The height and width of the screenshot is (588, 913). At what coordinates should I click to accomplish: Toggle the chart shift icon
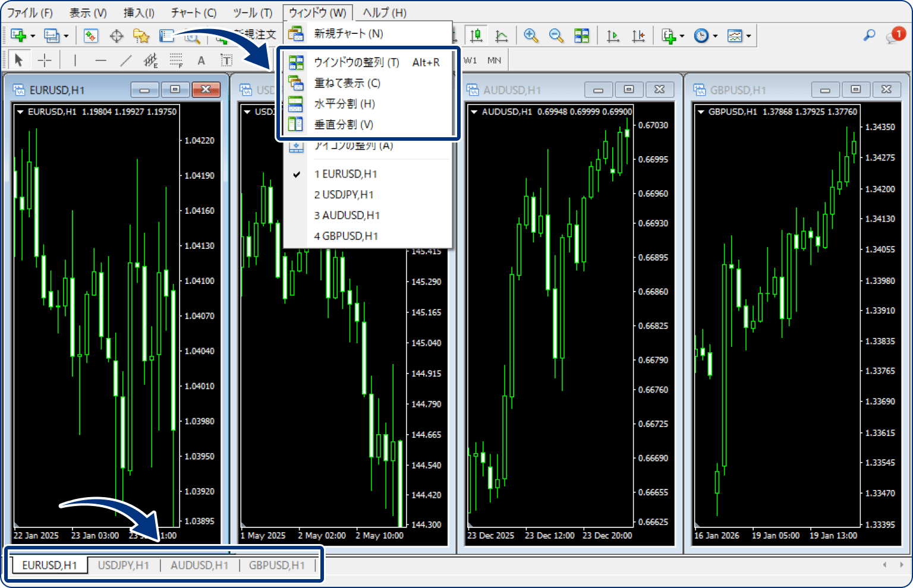pos(638,36)
